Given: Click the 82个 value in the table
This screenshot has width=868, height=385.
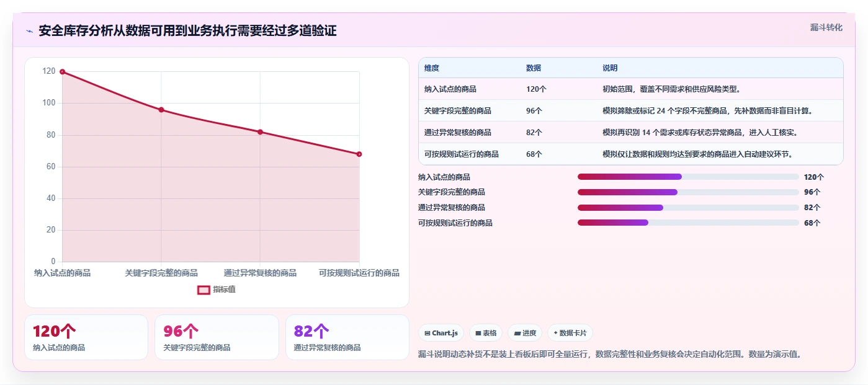Looking at the screenshot, I should (534, 133).
